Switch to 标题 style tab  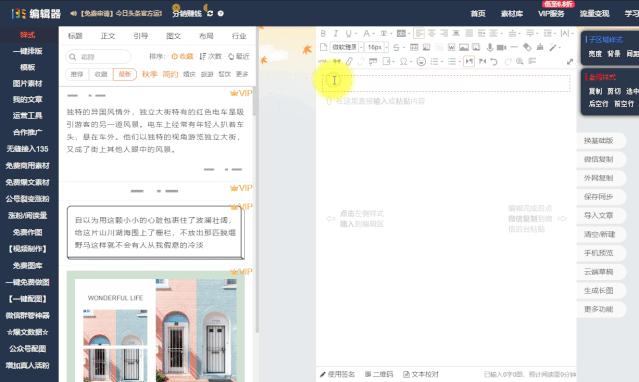tap(75, 36)
